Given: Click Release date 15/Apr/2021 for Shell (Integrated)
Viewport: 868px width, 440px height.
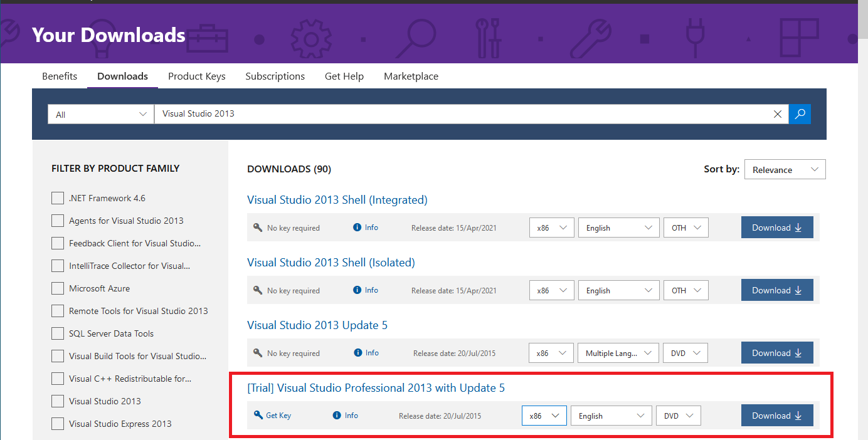Looking at the screenshot, I should pyautogui.click(x=453, y=228).
